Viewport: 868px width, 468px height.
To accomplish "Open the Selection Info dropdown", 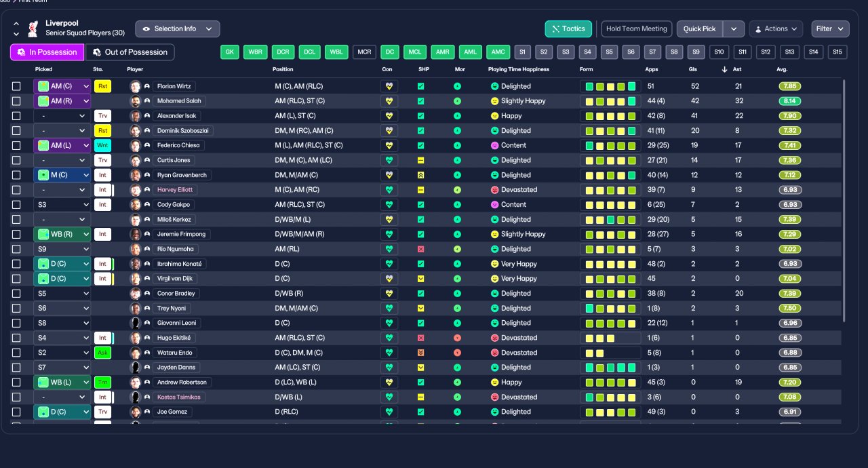I will 178,29.
